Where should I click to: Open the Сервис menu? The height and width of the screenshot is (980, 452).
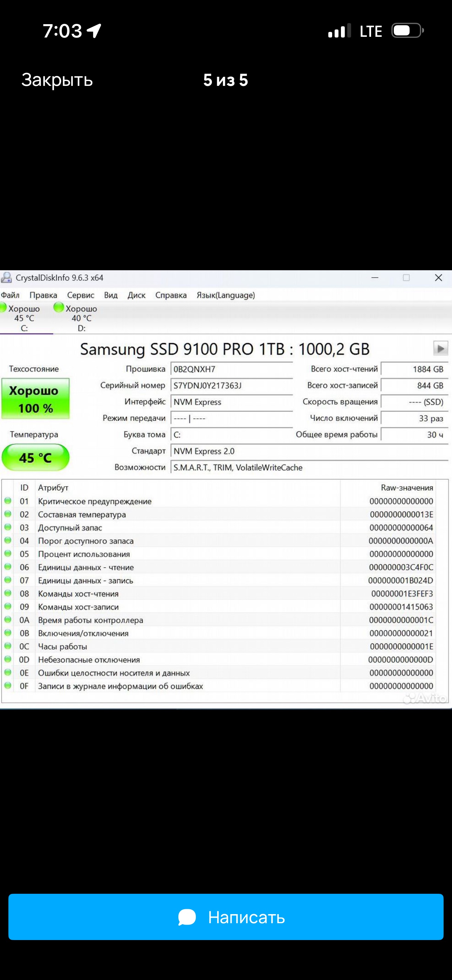pyautogui.click(x=81, y=295)
